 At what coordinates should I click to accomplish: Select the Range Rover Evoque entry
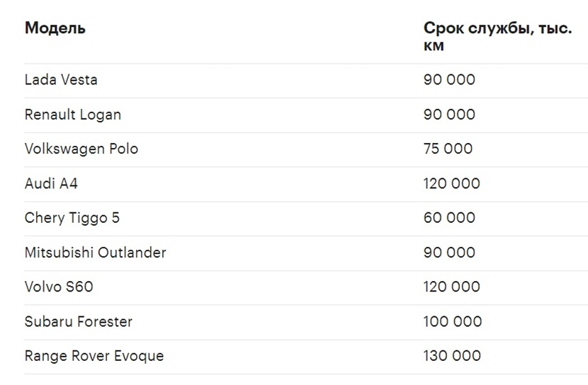[94, 356]
